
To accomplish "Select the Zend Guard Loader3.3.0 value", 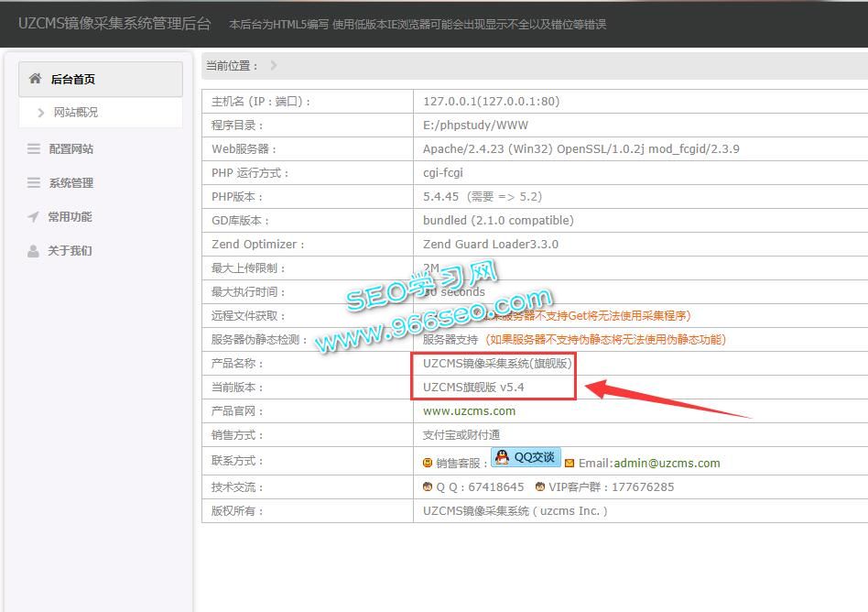I will pyautogui.click(x=491, y=245).
